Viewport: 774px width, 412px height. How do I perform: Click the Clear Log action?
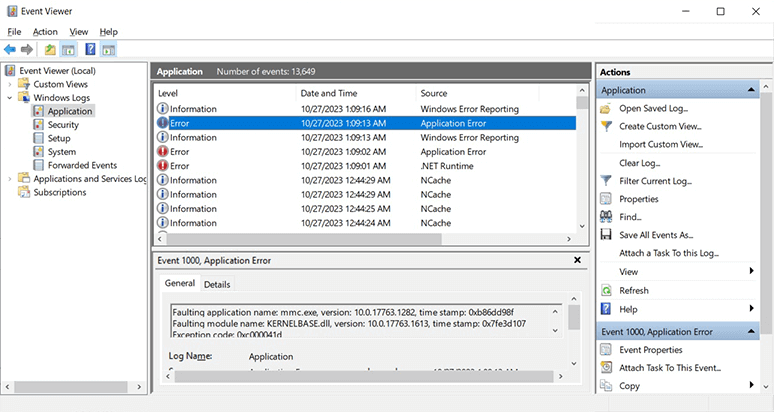640,163
